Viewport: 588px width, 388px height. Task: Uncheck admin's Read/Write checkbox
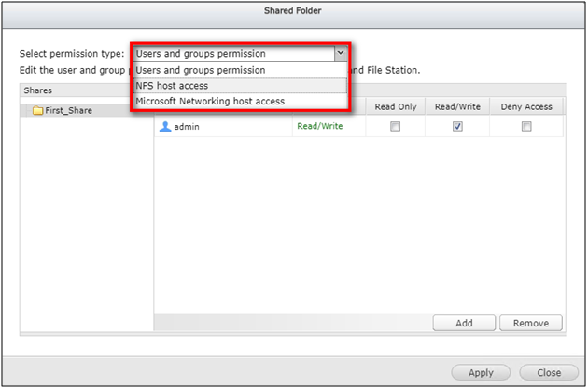click(x=457, y=127)
